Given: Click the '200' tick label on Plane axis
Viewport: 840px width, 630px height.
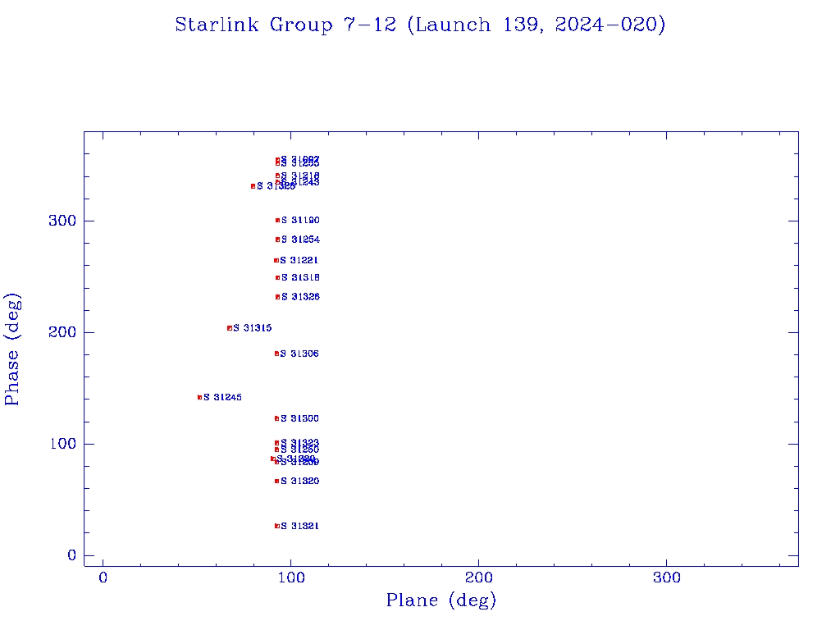Looking at the screenshot, I should [x=478, y=577].
